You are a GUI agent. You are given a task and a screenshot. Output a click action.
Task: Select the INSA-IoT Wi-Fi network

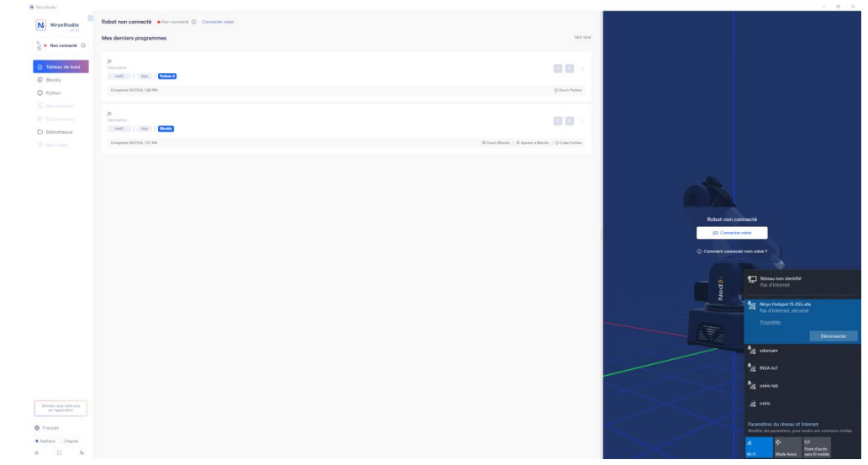coord(802,368)
